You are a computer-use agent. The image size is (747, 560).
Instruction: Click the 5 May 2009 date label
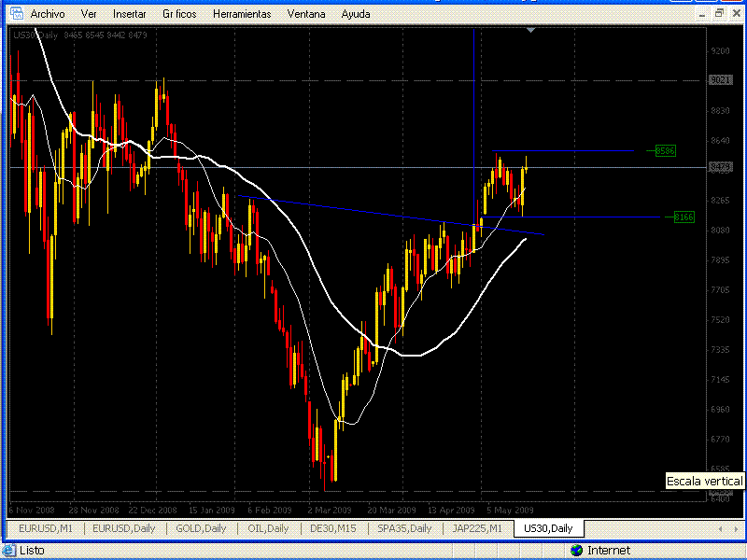pos(510,510)
